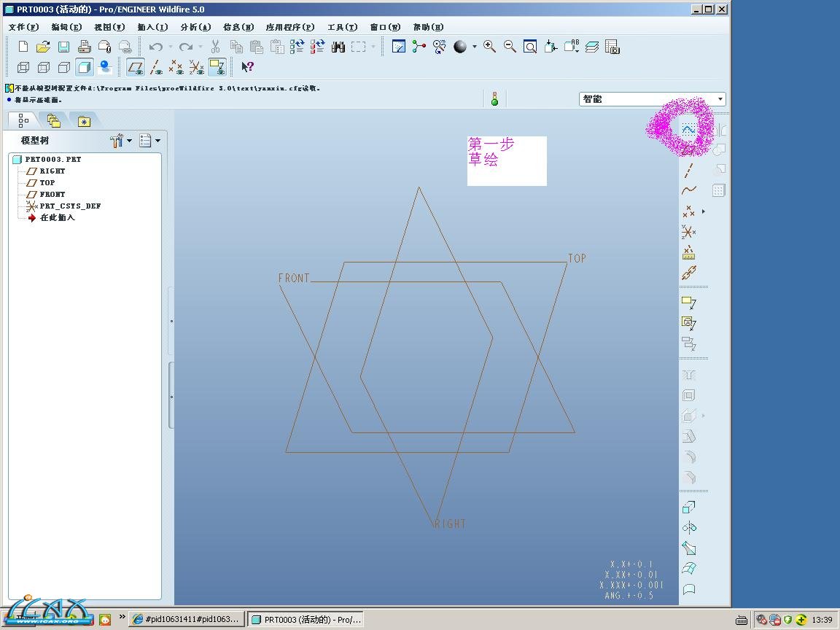Click the Zoom In magnifier icon
840x630 pixels.
click(490, 47)
